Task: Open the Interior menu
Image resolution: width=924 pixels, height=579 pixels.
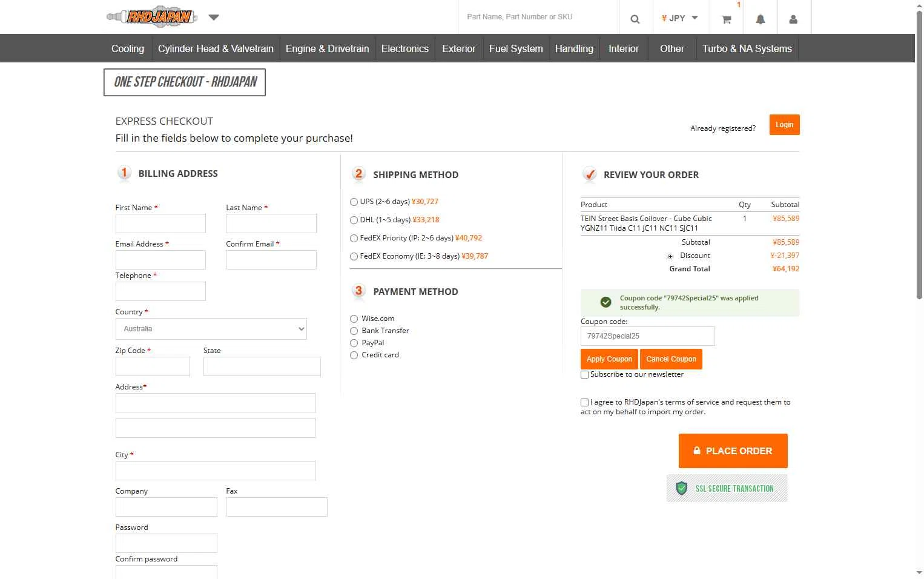Action: [x=624, y=48]
